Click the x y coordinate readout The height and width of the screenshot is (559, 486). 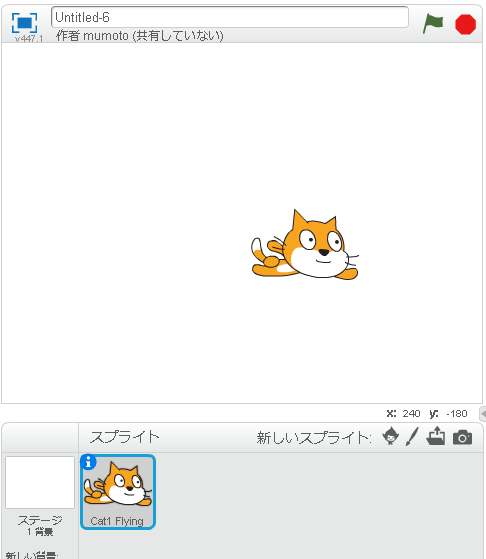point(427,414)
